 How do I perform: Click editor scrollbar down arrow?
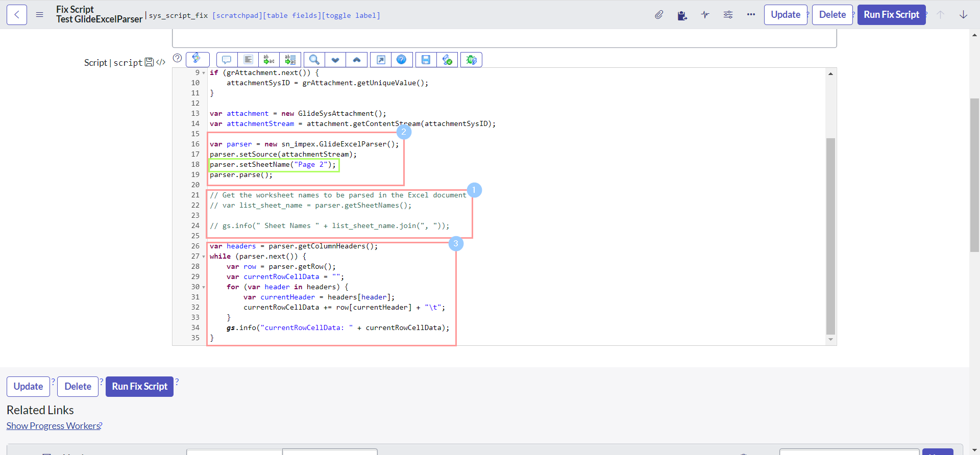(830, 339)
